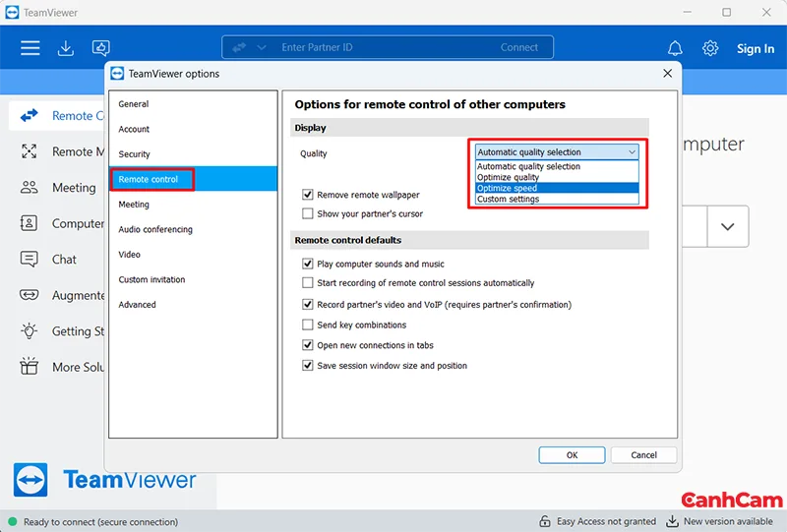This screenshot has height=532, width=787.
Task: Expand the dropdown chevron right of the dialog
Action: [727, 226]
